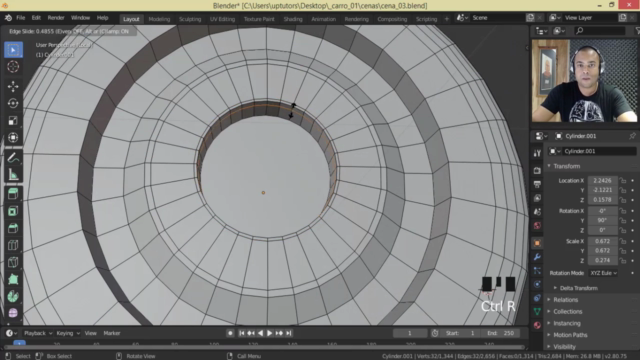Select the Inset Faces tool
The height and width of the screenshot is (360, 640).
(x=13, y=211)
